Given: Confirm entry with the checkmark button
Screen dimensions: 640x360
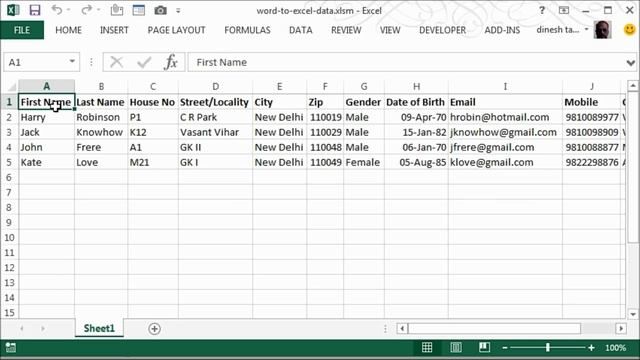Looking at the screenshot, I should [144, 62].
